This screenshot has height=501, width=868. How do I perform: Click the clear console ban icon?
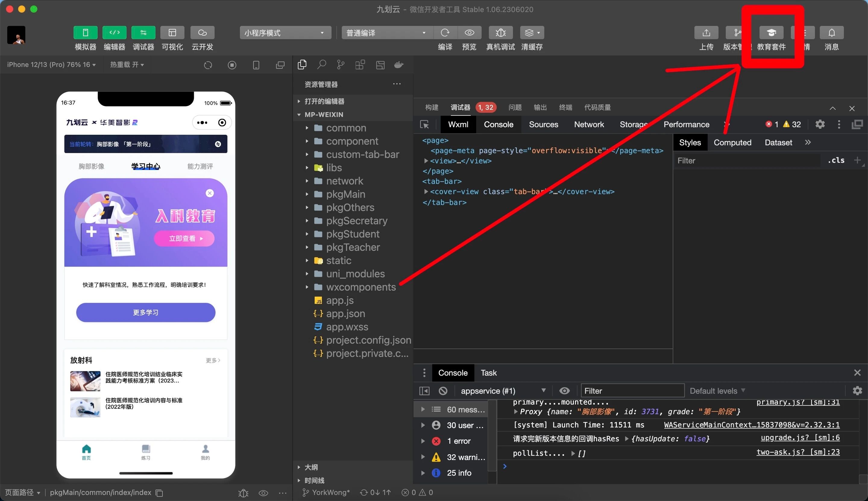[443, 391]
